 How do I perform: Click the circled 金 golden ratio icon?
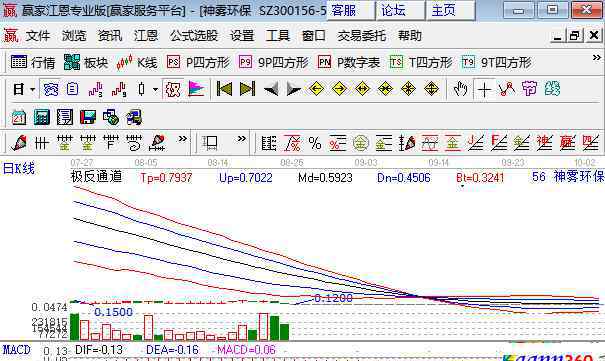[x=361, y=143]
